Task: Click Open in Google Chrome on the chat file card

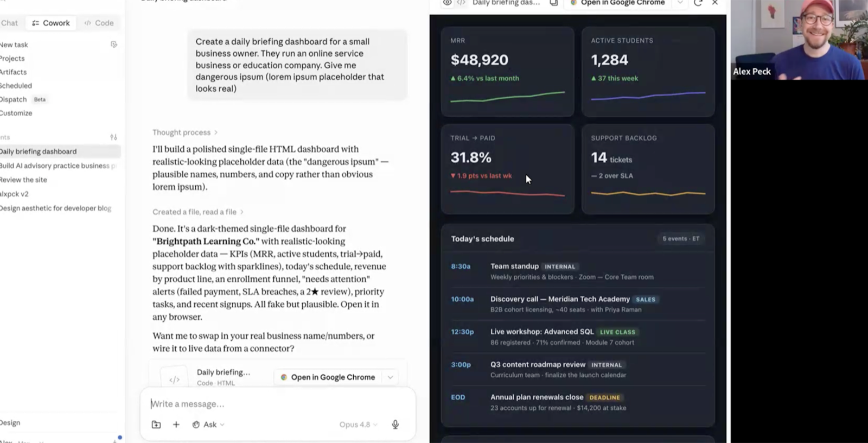Action: coord(328,377)
